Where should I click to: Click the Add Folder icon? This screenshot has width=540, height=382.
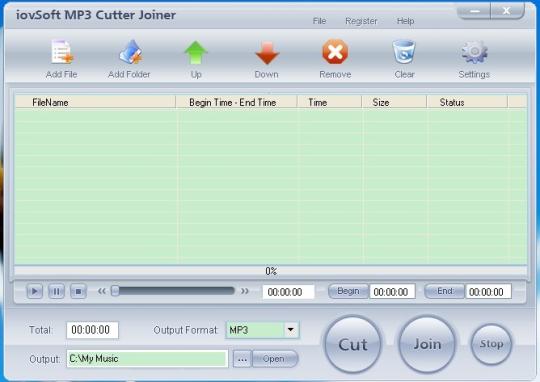(x=130, y=52)
